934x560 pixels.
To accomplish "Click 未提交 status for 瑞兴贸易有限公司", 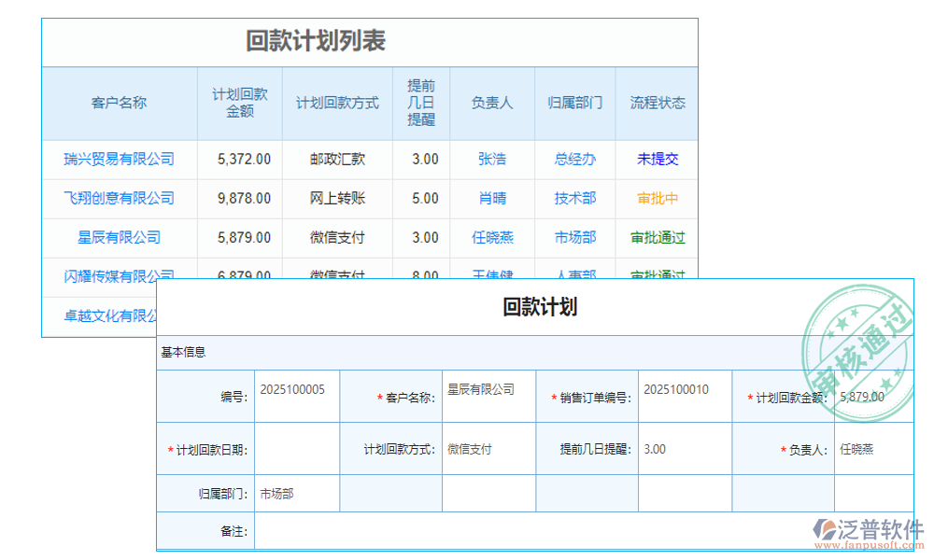I will tap(658, 159).
